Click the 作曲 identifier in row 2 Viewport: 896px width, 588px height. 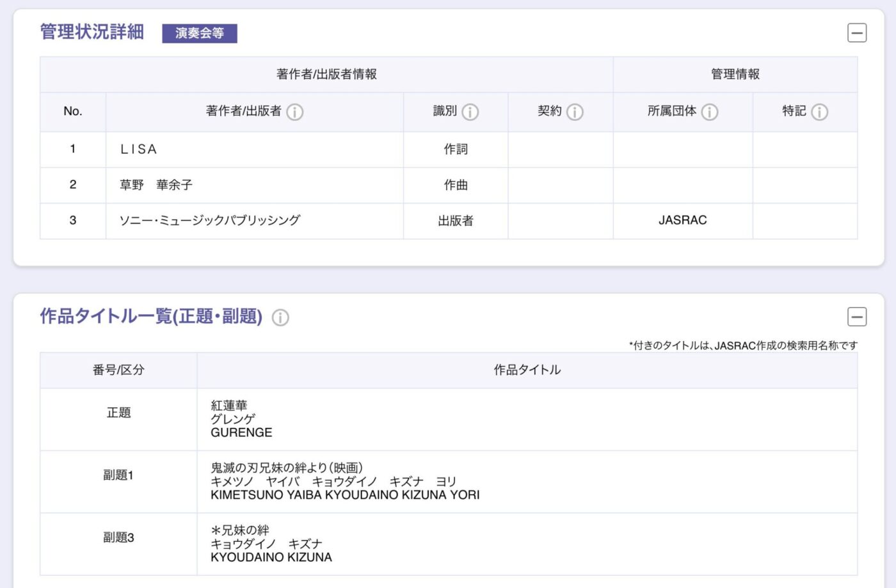456,185
